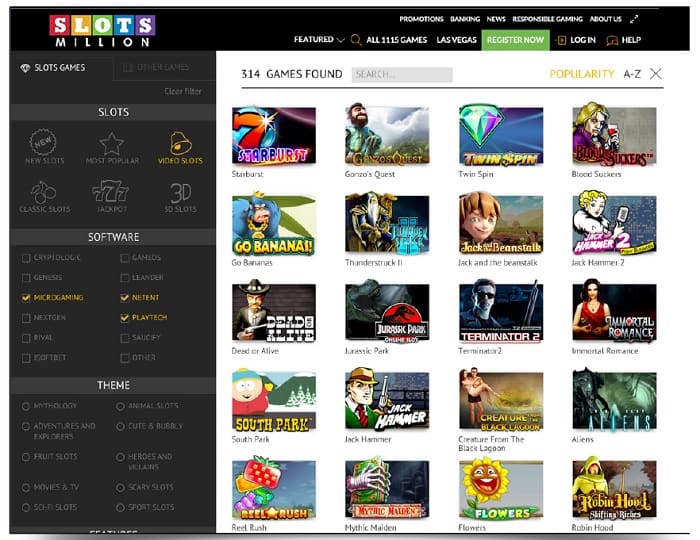Open the Aliens game thumbnail

tap(614, 401)
